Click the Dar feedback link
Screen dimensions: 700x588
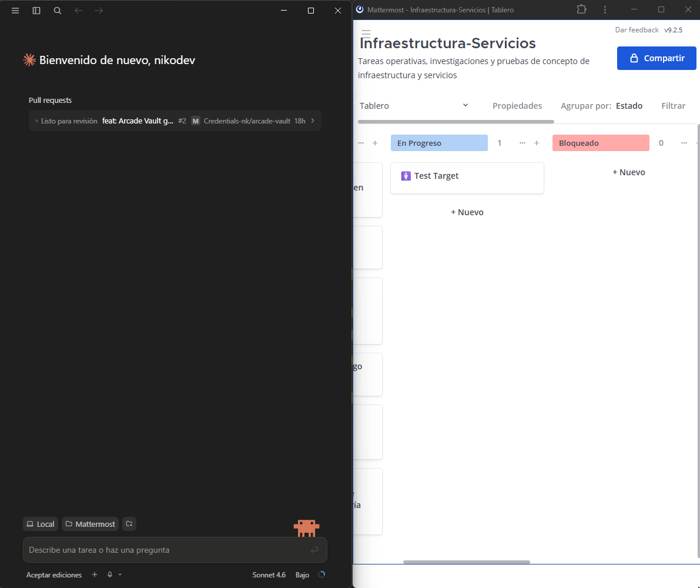[637, 30]
